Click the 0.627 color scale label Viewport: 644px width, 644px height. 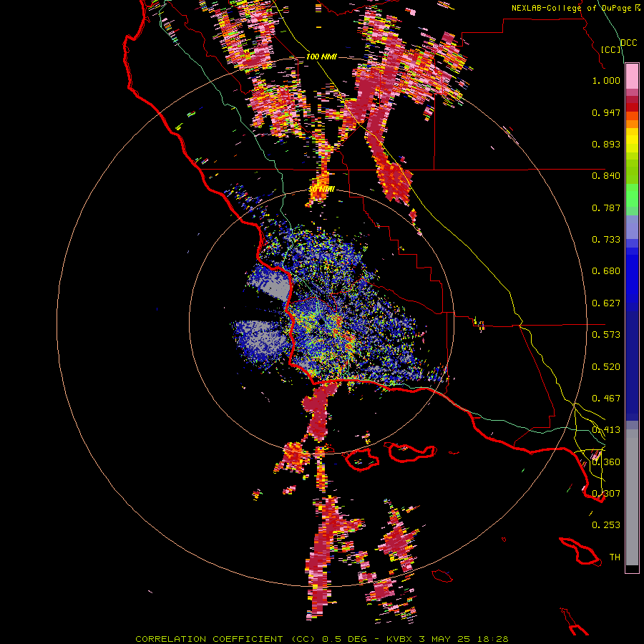click(606, 303)
